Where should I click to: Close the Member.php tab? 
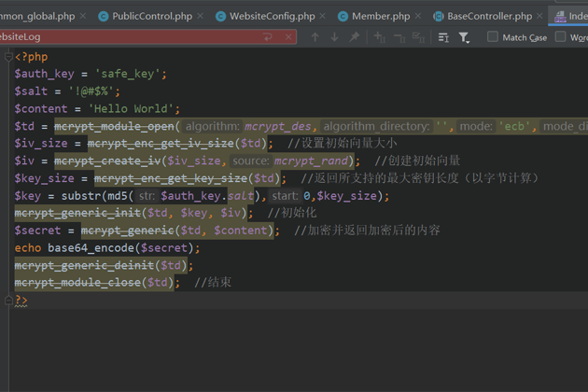tap(419, 16)
